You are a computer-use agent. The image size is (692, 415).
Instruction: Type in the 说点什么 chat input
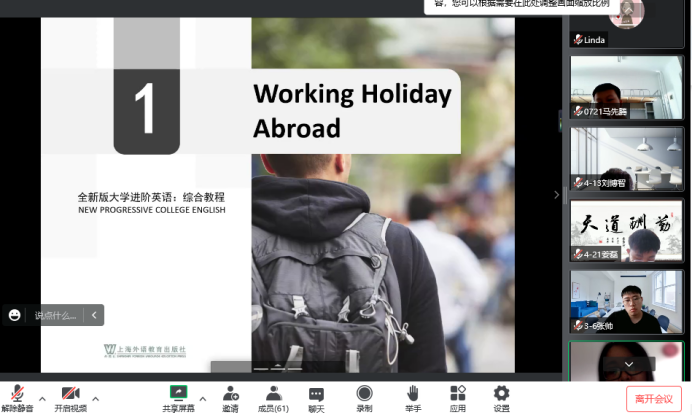click(x=55, y=315)
